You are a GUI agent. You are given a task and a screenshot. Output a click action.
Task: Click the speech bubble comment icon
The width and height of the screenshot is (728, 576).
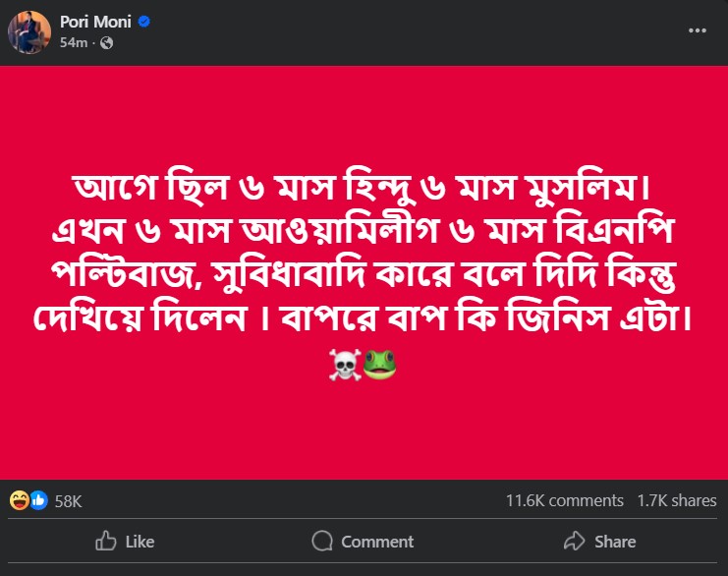coord(322,542)
